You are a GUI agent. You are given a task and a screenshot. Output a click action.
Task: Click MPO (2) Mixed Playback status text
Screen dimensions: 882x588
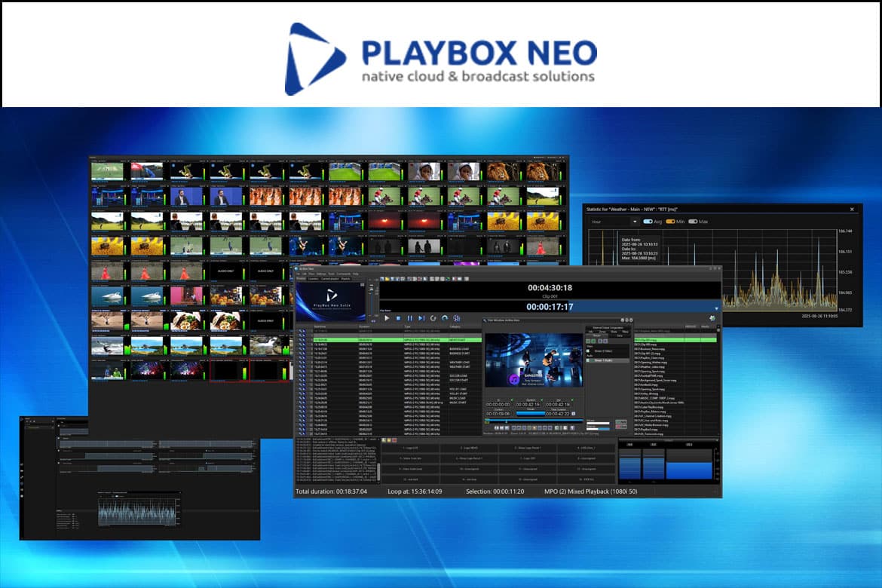point(590,492)
